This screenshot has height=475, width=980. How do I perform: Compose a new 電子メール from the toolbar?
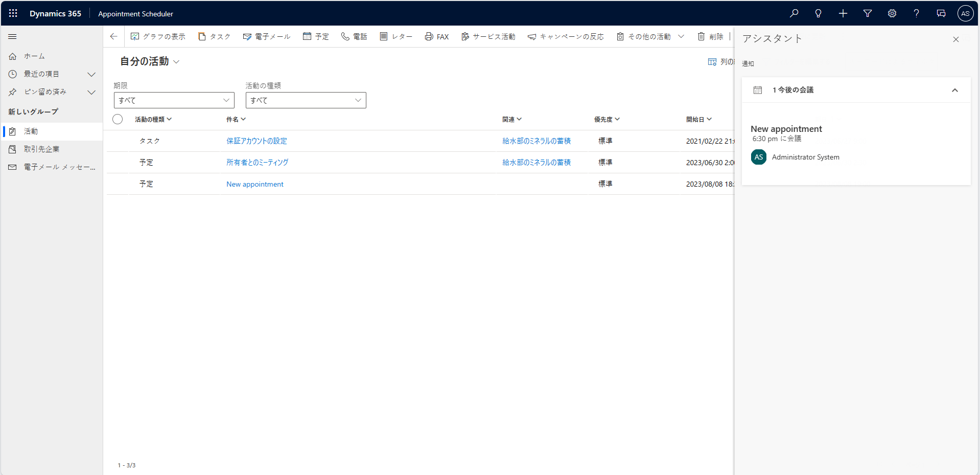266,36
